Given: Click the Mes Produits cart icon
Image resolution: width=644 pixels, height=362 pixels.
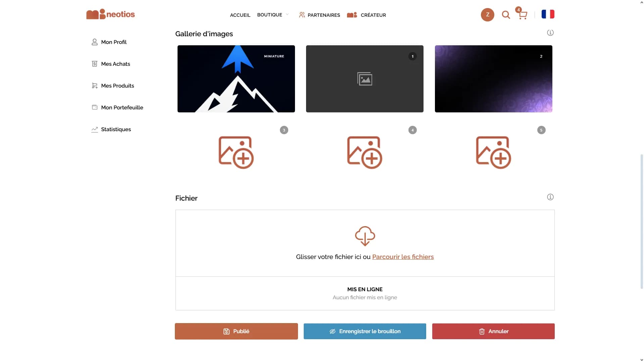Looking at the screenshot, I should (95, 86).
